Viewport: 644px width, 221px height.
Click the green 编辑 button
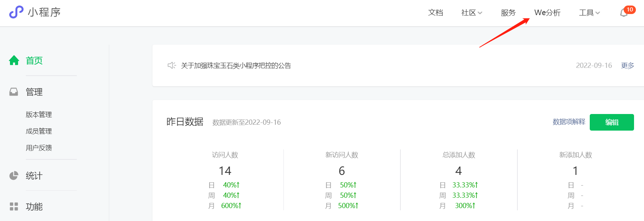612,122
